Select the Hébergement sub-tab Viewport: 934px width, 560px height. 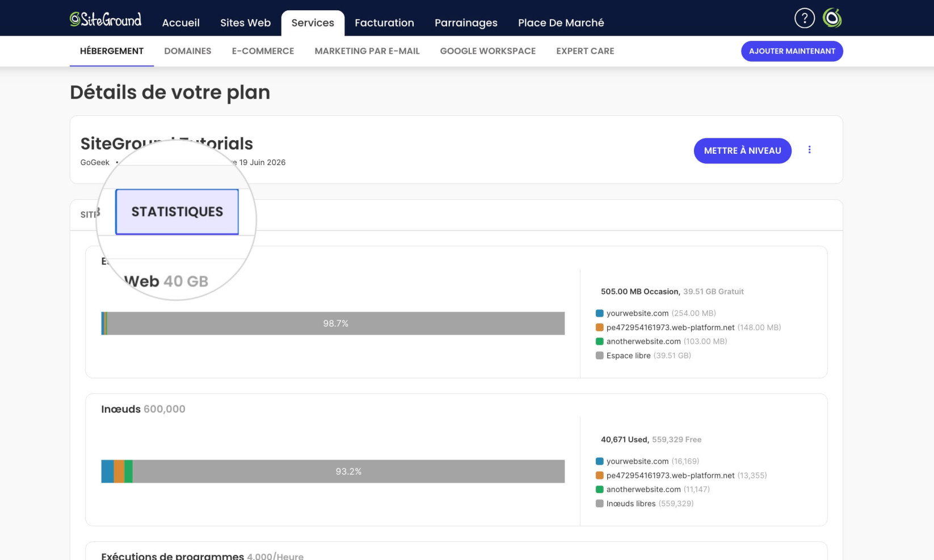[112, 51]
